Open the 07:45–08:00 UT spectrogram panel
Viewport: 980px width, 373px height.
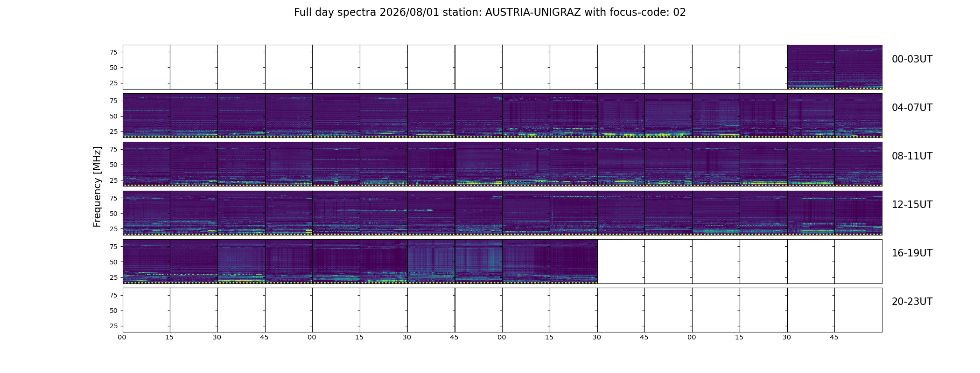(x=859, y=116)
